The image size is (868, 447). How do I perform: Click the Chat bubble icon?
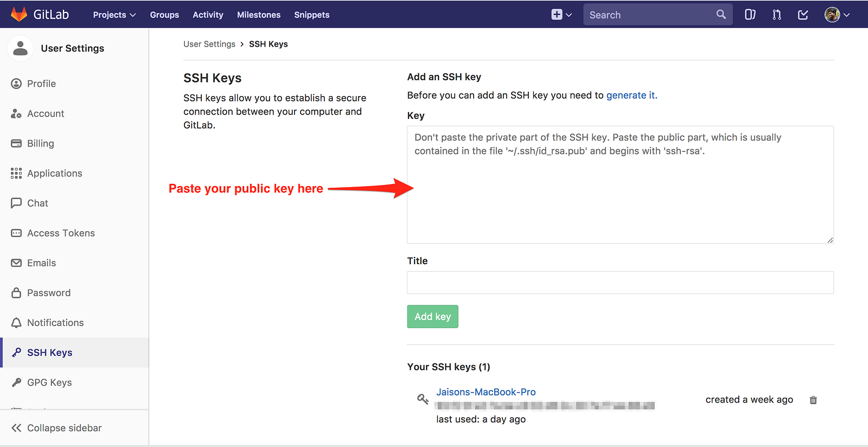(16, 203)
